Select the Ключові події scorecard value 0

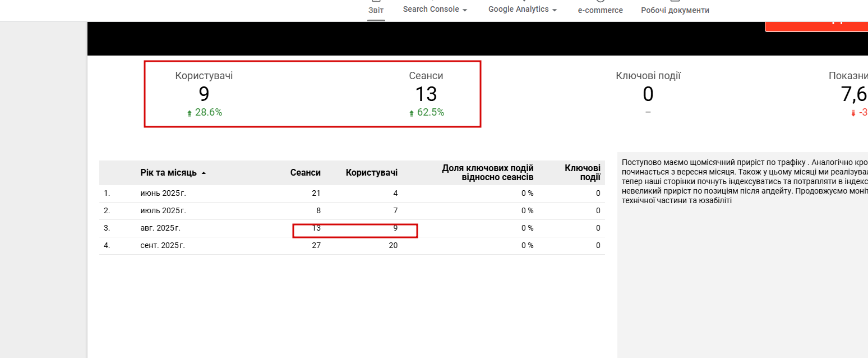(x=648, y=94)
